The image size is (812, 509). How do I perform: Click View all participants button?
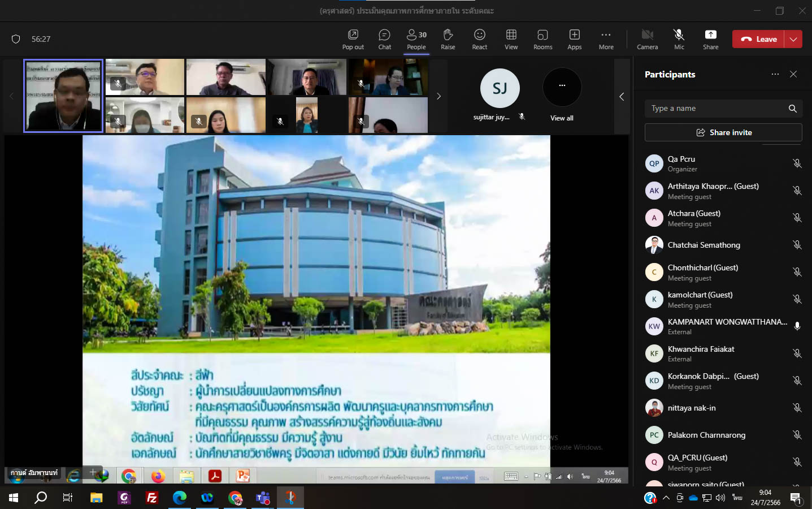coord(562,94)
